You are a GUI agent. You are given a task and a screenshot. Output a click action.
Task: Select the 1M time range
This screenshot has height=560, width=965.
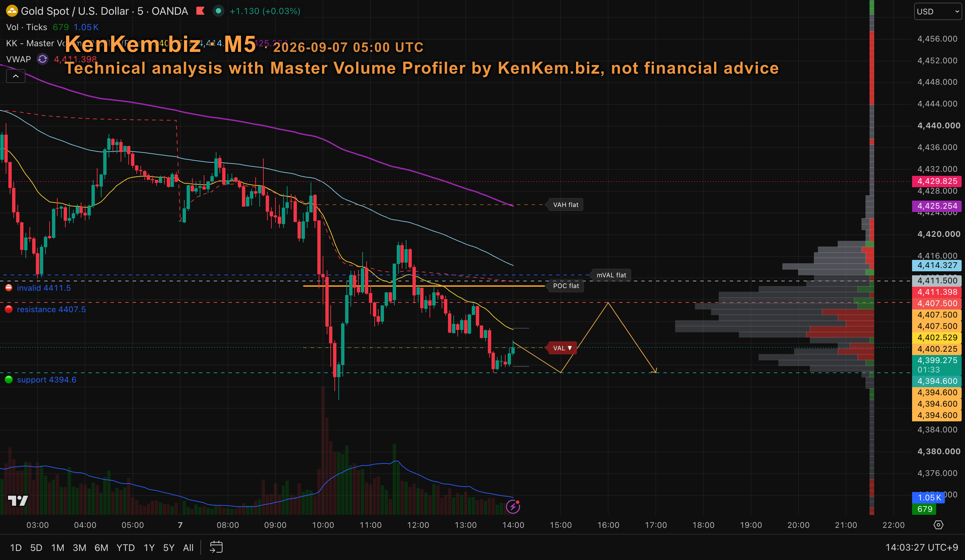(58, 548)
